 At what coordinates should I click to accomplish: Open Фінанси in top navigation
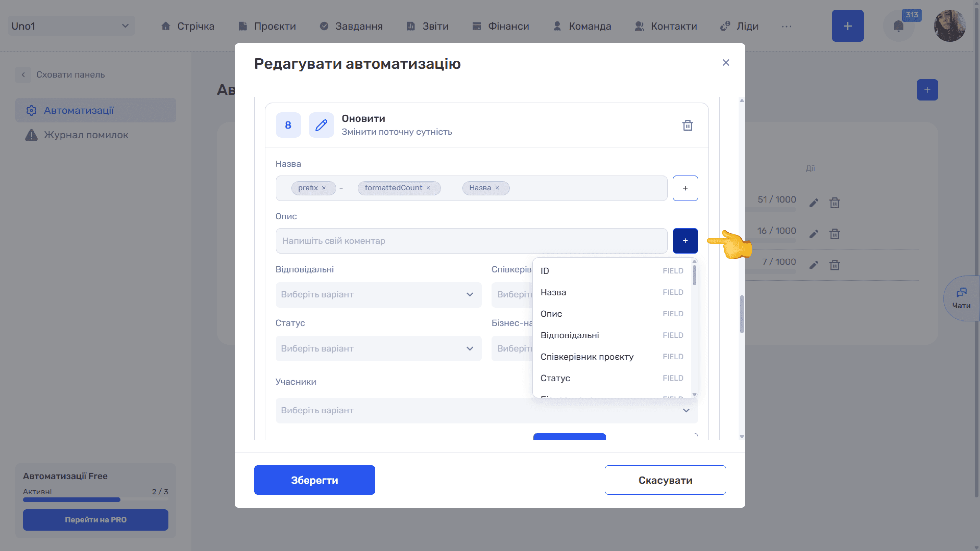click(x=500, y=26)
